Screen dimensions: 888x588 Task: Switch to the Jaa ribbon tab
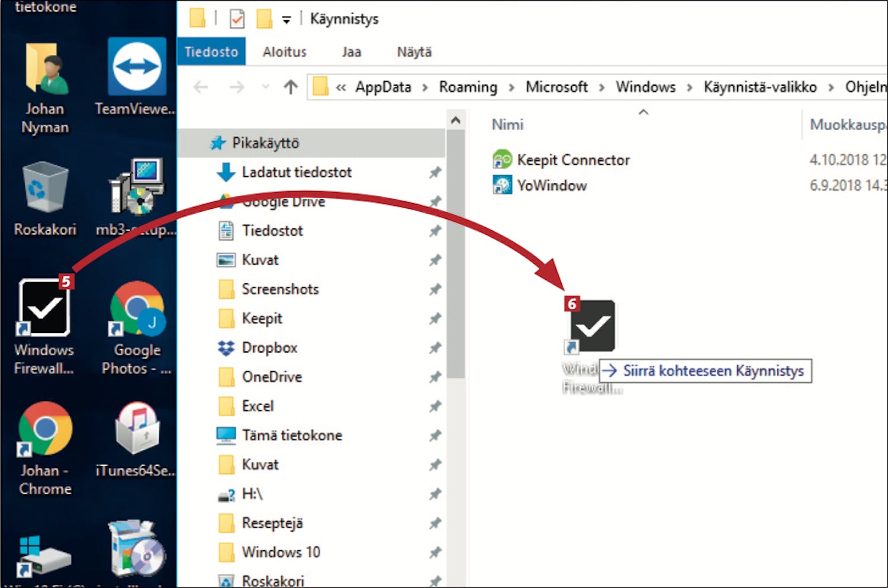351,52
